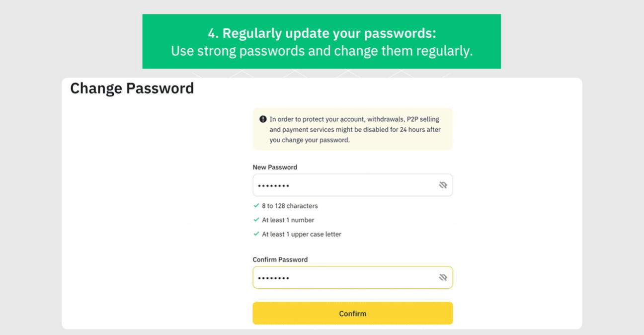Click the "Confirm Password" field label
Screen dimensions: 644x335
click(x=280, y=259)
